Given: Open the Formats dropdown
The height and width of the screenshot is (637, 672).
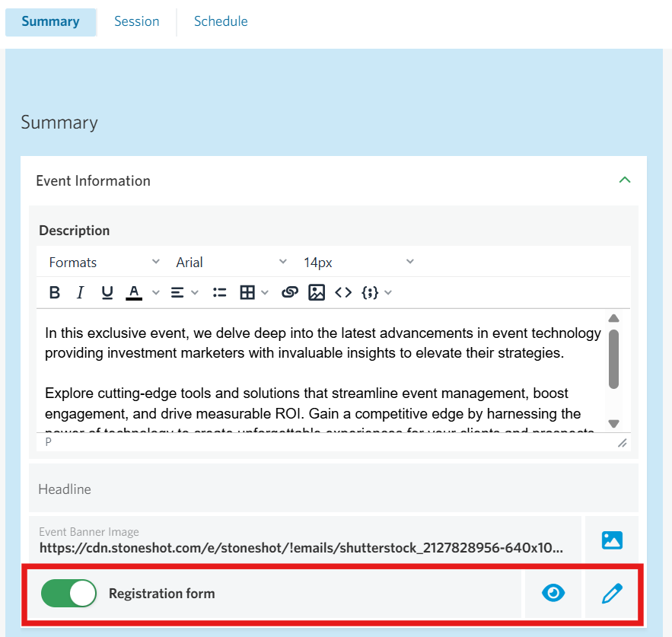Looking at the screenshot, I should point(104,263).
